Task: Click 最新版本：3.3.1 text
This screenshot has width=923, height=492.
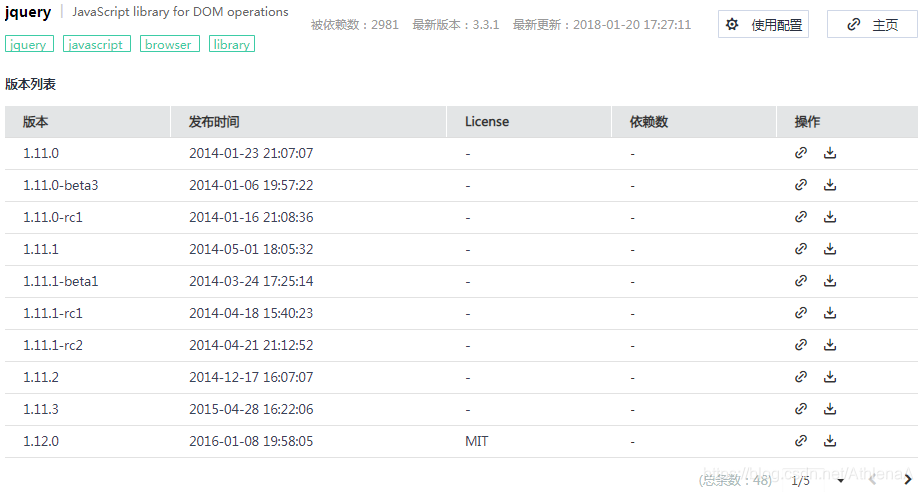Action: point(456,25)
